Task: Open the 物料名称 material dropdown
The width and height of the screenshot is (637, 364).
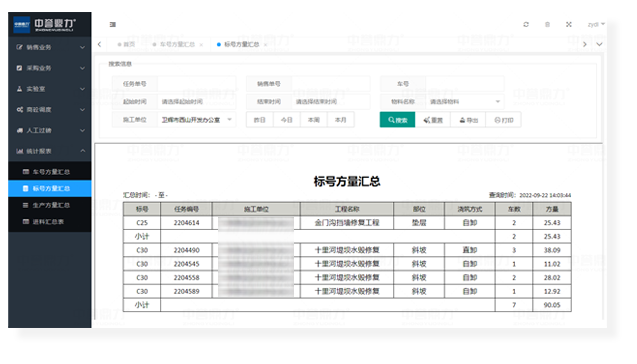Action: point(465,102)
